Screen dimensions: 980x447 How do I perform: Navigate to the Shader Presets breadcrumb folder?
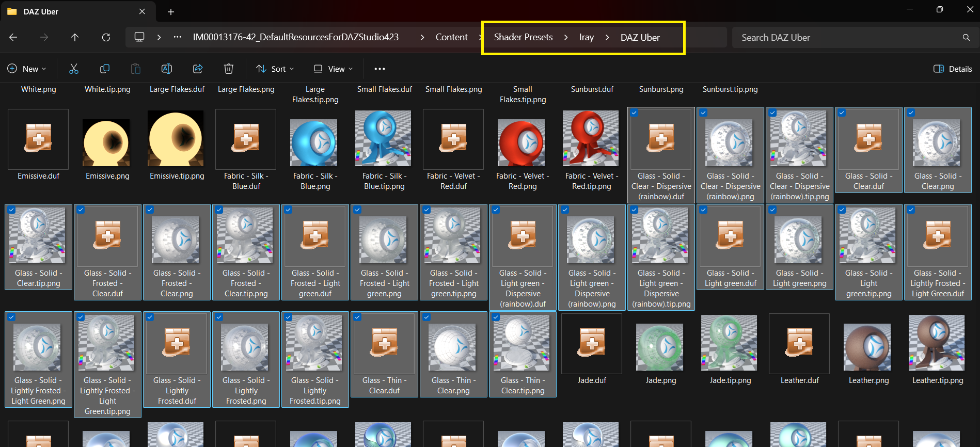[x=524, y=37]
